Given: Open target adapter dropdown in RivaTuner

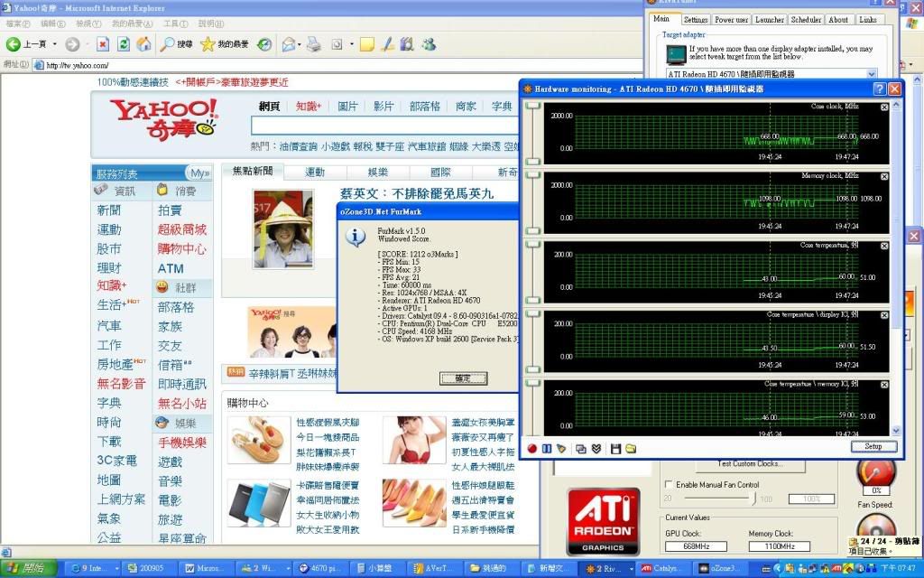Looking at the screenshot, I should click(x=871, y=74).
